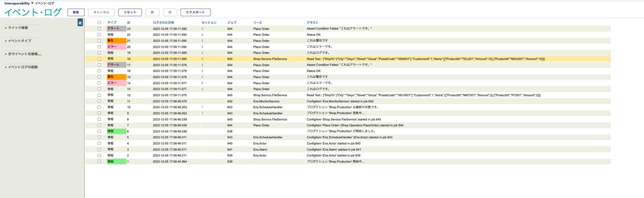
Task: Sort by ソース column header
Action: coord(257,23)
